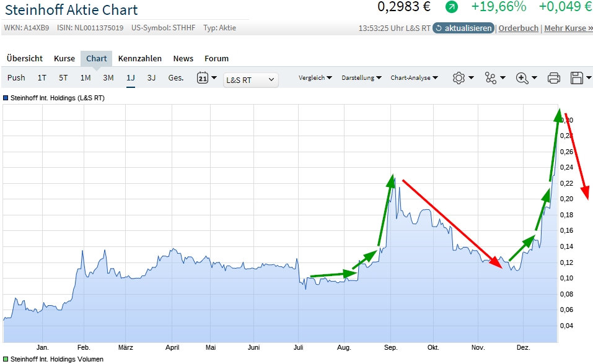Click the März month axis label

(x=126, y=347)
